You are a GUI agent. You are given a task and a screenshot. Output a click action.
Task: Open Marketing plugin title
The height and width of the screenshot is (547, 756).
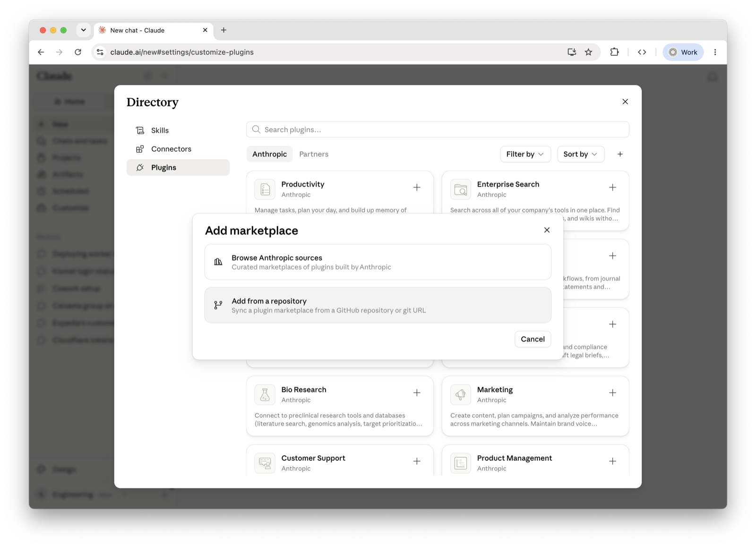click(x=495, y=390)
